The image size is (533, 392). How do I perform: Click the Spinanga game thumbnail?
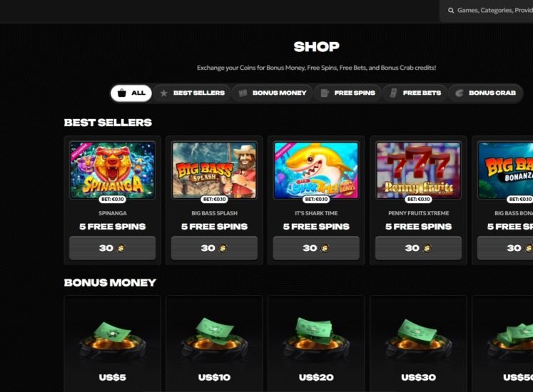113,170
